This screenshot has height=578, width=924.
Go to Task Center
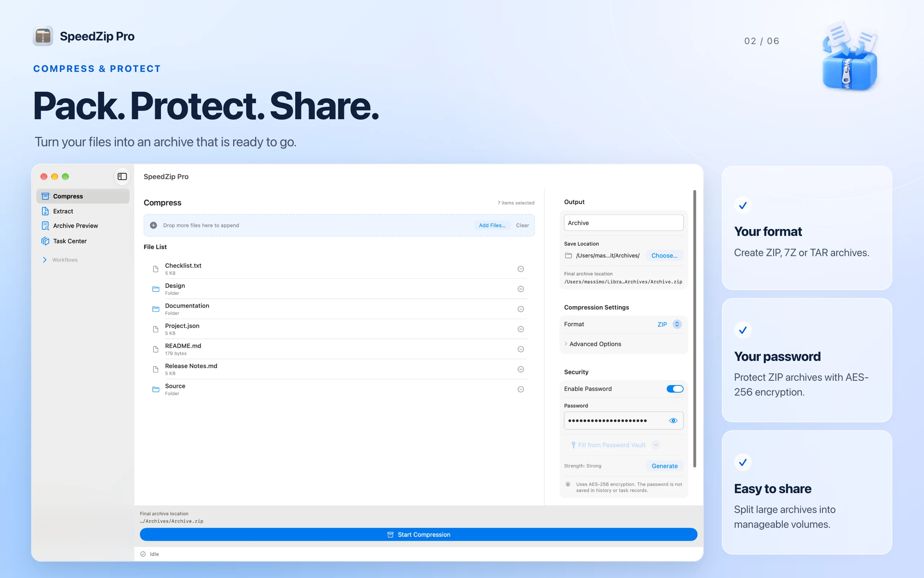(x=83, y=241)
